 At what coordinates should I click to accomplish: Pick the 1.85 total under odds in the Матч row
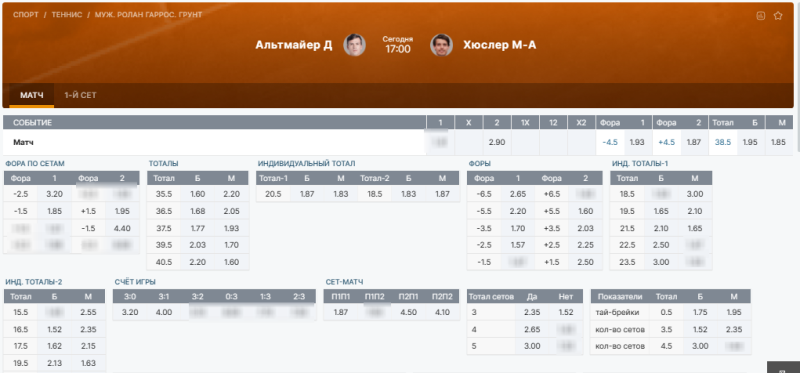(779, 142)
